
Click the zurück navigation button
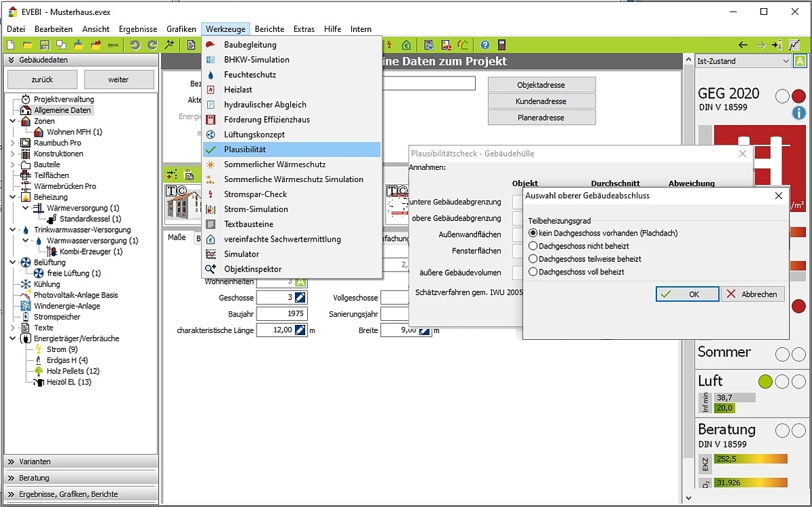42,79
